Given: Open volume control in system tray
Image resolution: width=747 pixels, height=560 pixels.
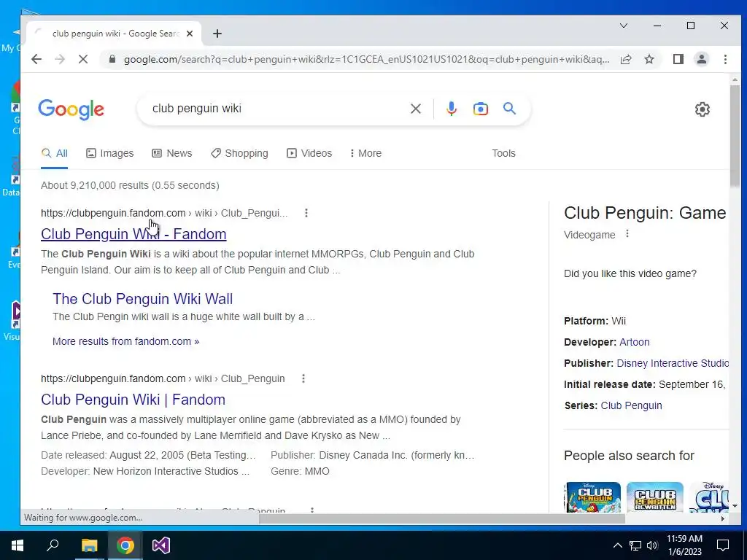Looking at the screenshot, I should 652,545.
